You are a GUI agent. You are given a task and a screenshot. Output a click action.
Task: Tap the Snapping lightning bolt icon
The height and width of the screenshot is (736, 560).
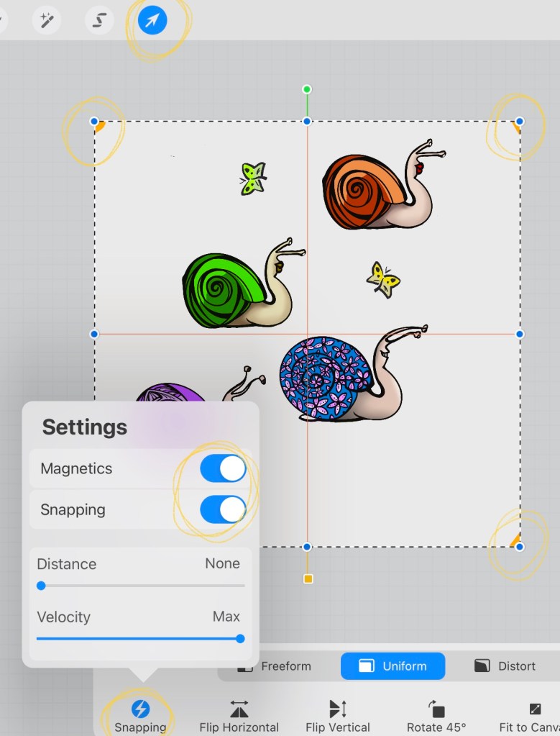tap(141, 709)
